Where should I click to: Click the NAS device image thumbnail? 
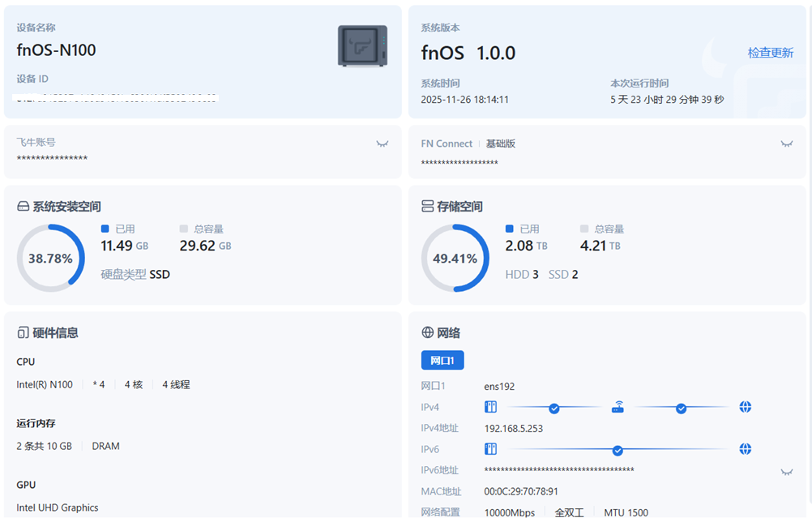point(362,45)
